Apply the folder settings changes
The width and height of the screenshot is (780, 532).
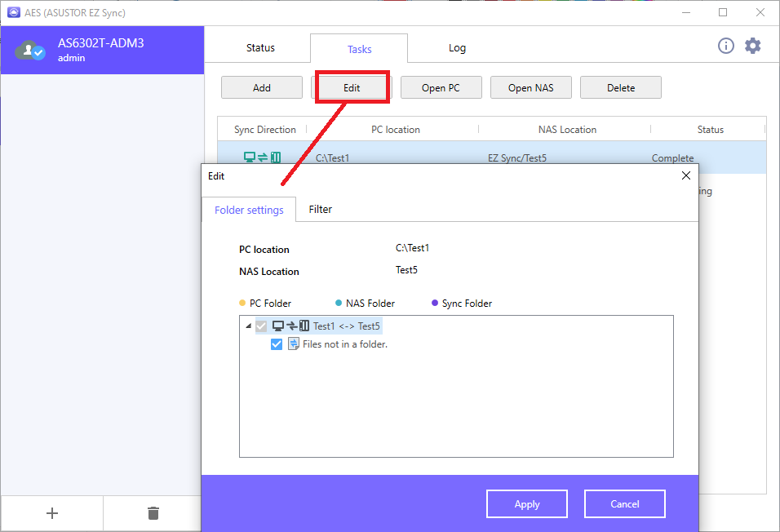pos(527,504)
